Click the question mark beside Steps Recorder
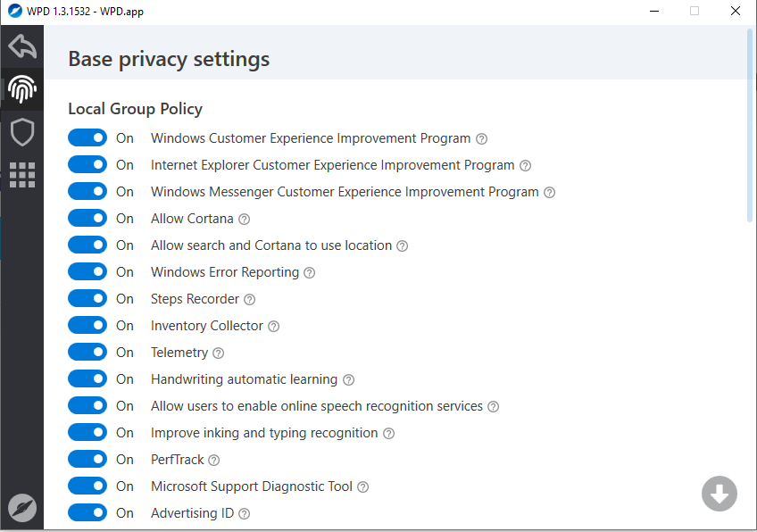 point(250,300)
